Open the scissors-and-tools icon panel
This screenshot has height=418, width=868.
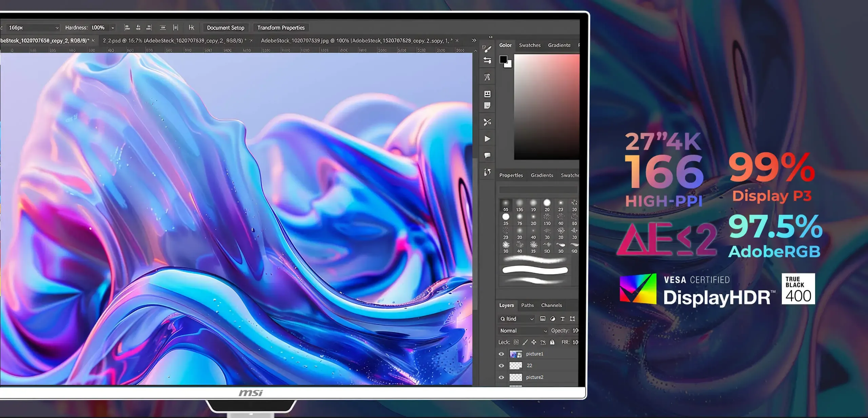(487, 122)
